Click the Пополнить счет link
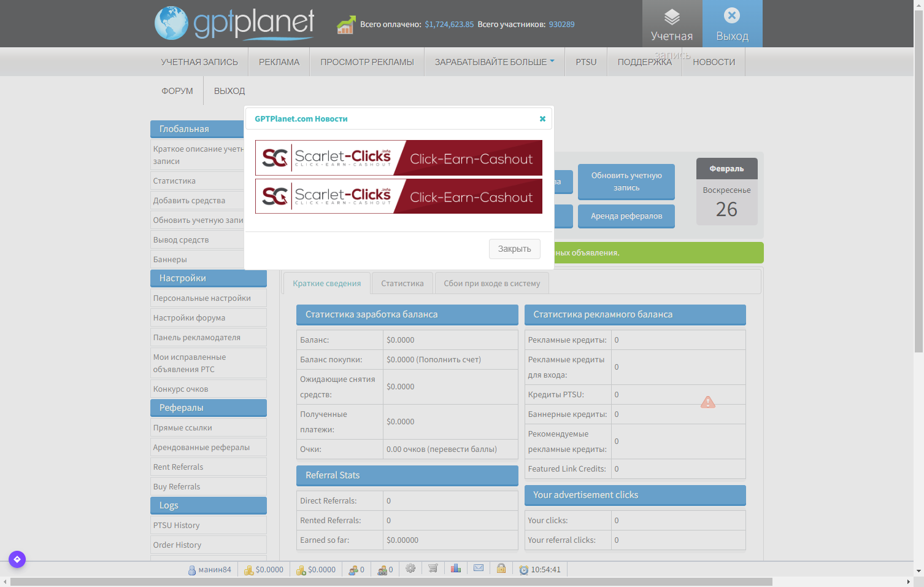Image resolution: width=924 pixels, height=587 pixels. pos(449,359)
